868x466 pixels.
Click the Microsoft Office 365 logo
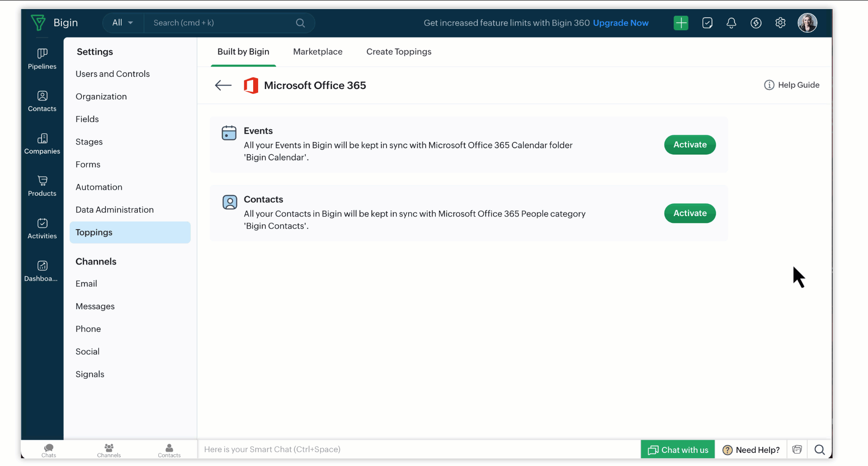click(251, 85)
